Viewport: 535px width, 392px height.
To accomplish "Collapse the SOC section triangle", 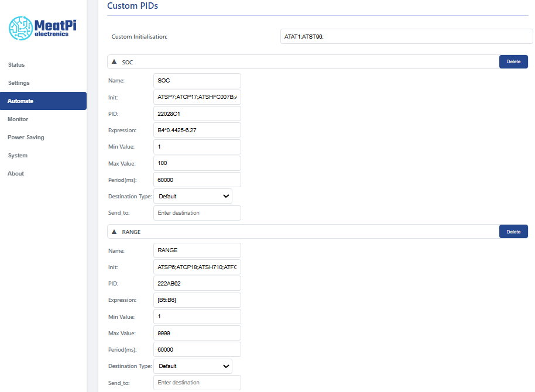I will pos(114,61).
